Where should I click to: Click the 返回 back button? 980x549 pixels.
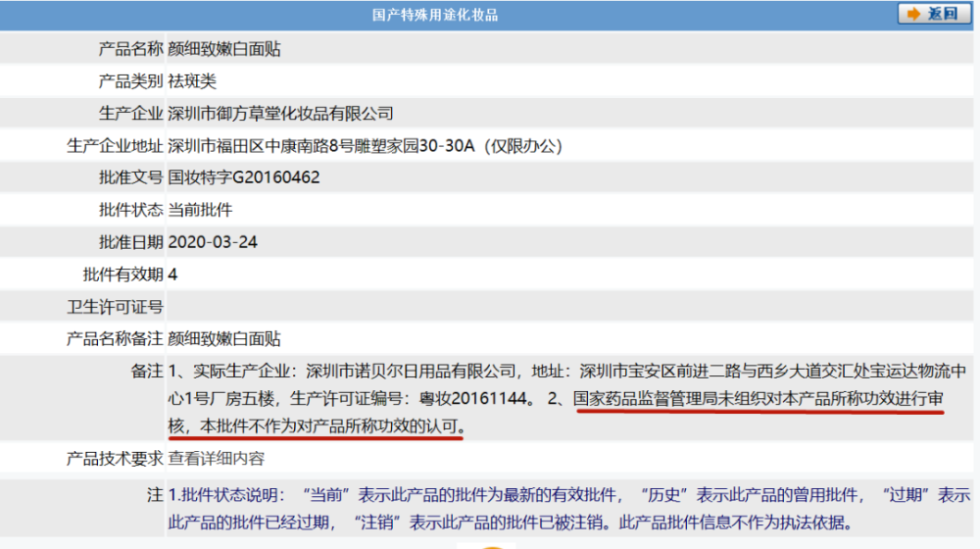[x=934, y=14]
